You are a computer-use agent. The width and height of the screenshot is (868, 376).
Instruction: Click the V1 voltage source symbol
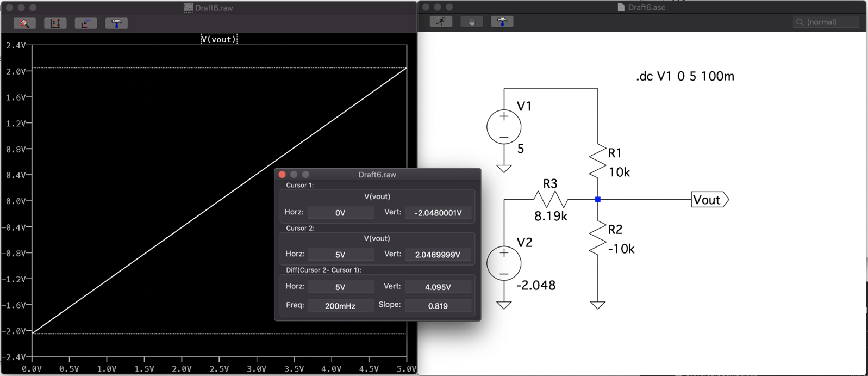504,127
